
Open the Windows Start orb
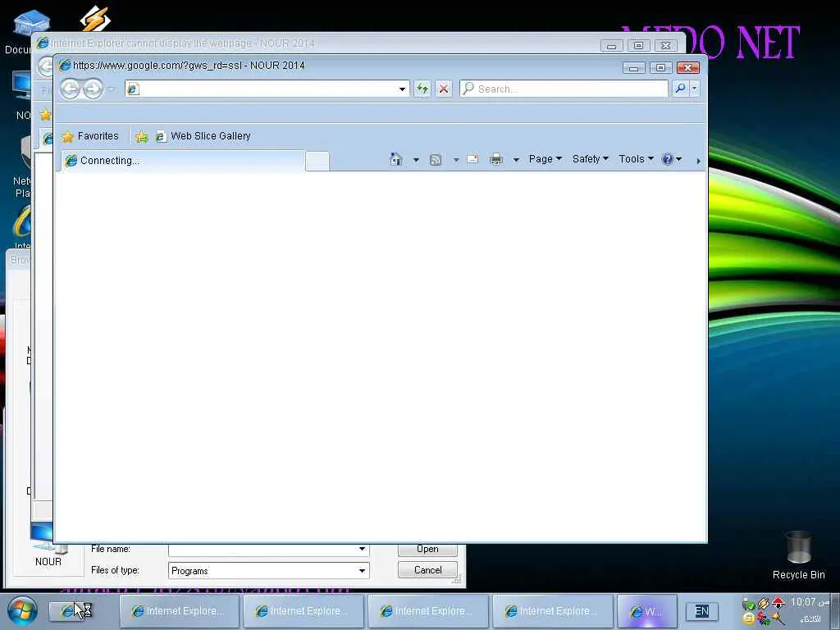tap(22, 610)
